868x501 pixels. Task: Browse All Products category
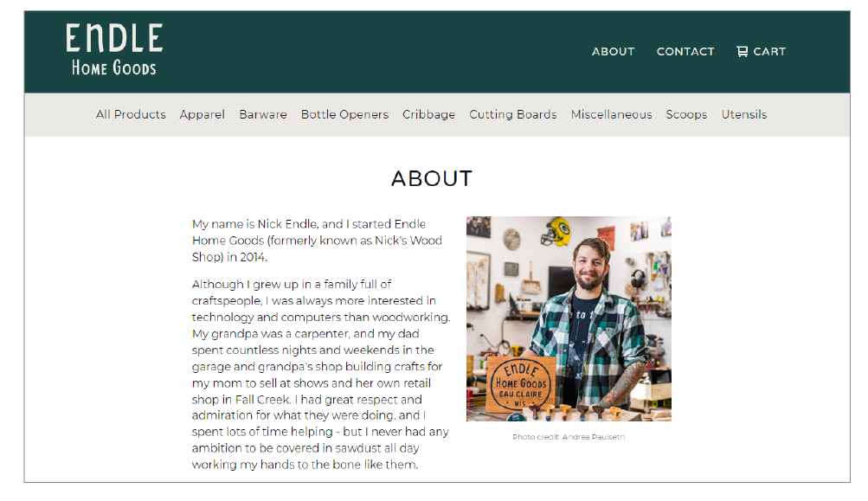tap(131, 114)
